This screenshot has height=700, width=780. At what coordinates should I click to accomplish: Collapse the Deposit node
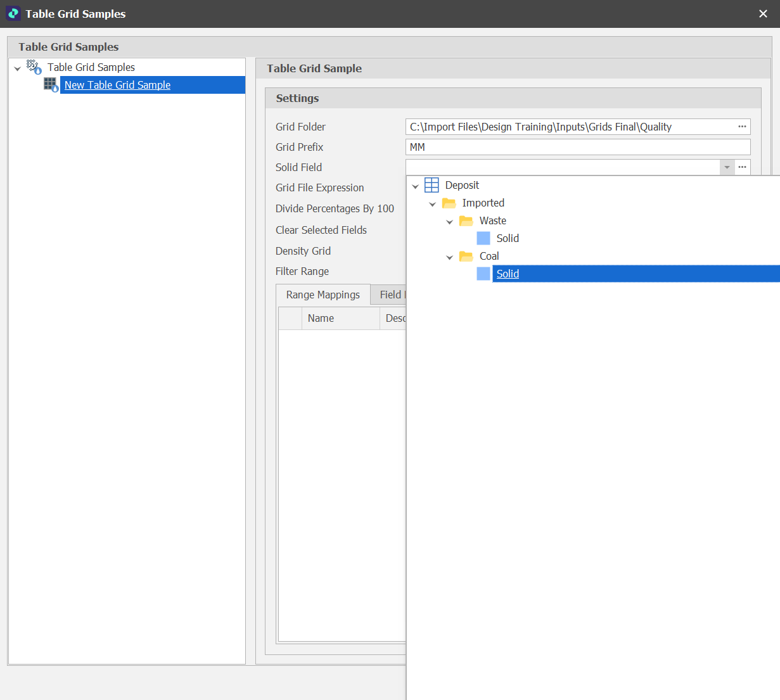tap(416, 186)
